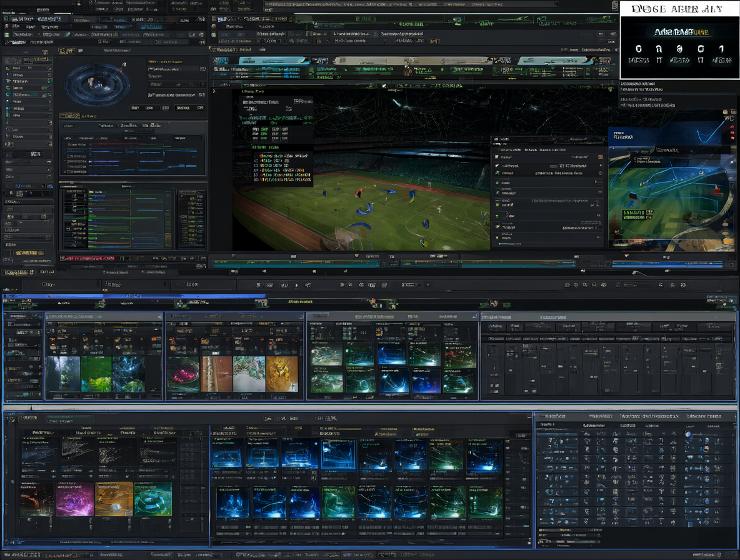Select the salmon orange thumbnail

click(x=216, y=374)
